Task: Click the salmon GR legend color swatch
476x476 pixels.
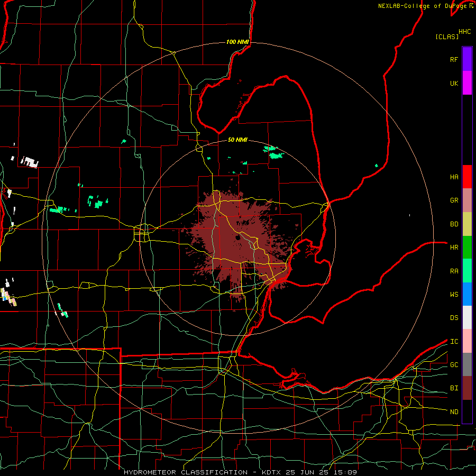Action: click(467, 200)
